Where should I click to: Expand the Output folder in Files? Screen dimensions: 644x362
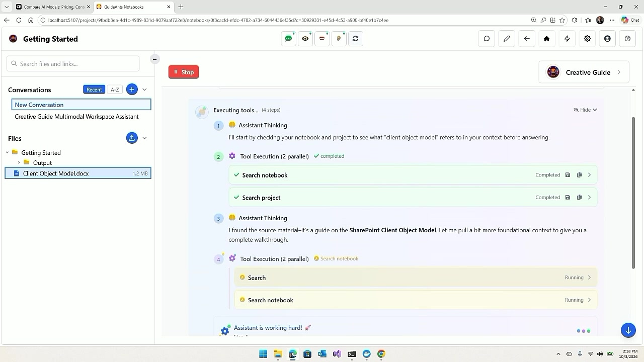point(19,162)
